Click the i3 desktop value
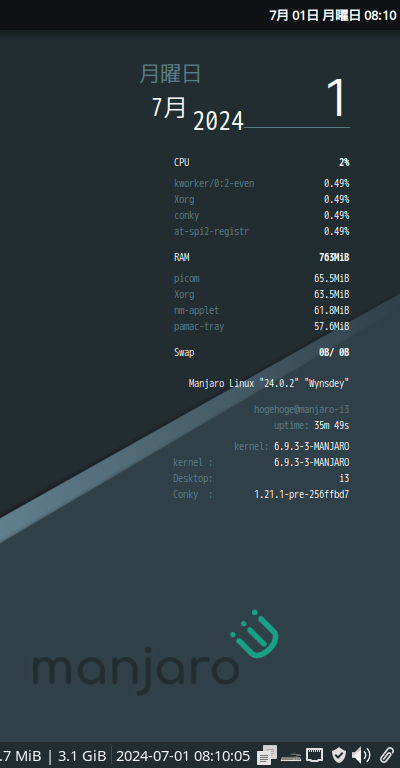This screenshot has width=400, height=768. tap(344, 479)
